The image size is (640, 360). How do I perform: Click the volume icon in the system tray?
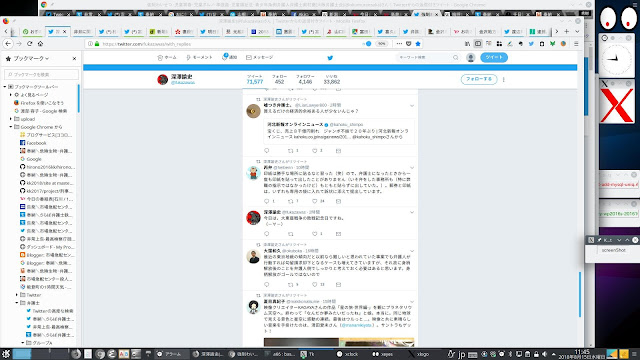pyautogui.click(x=544, y=354)
